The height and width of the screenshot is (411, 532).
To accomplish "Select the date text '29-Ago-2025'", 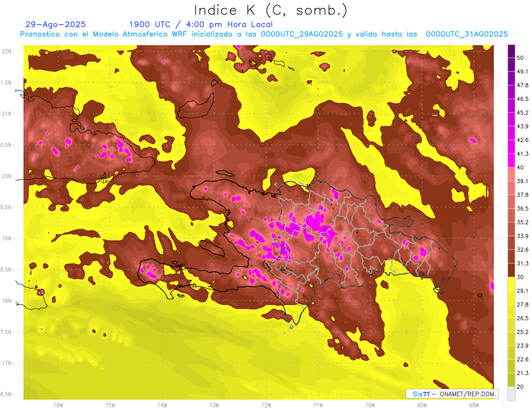I will 56,24.
